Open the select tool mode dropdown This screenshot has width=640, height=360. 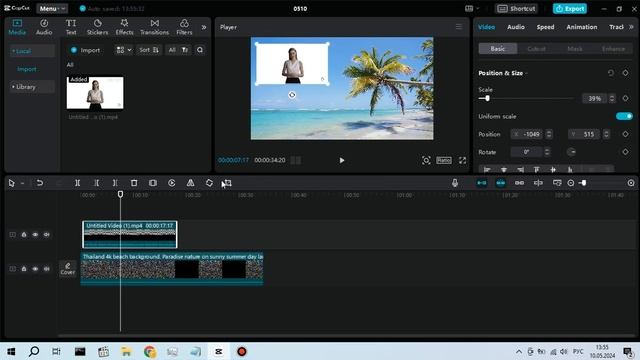point(22,183)
